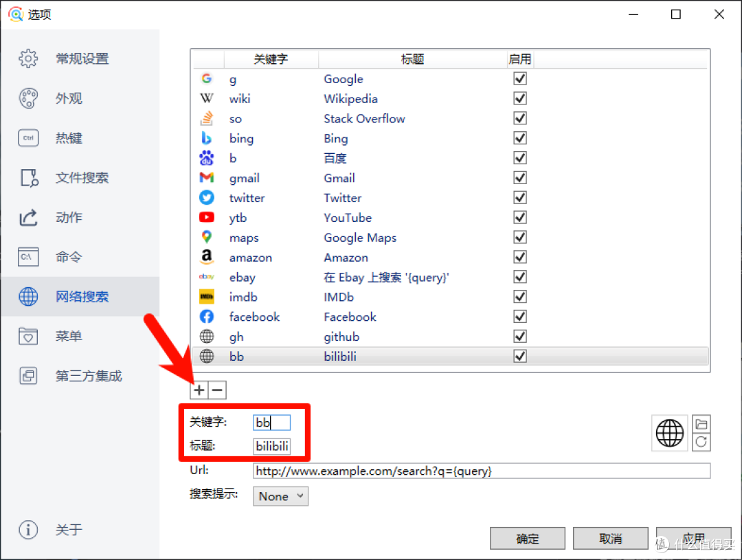
Task: Click the Bing logo icon
Action: click(207, 138)
